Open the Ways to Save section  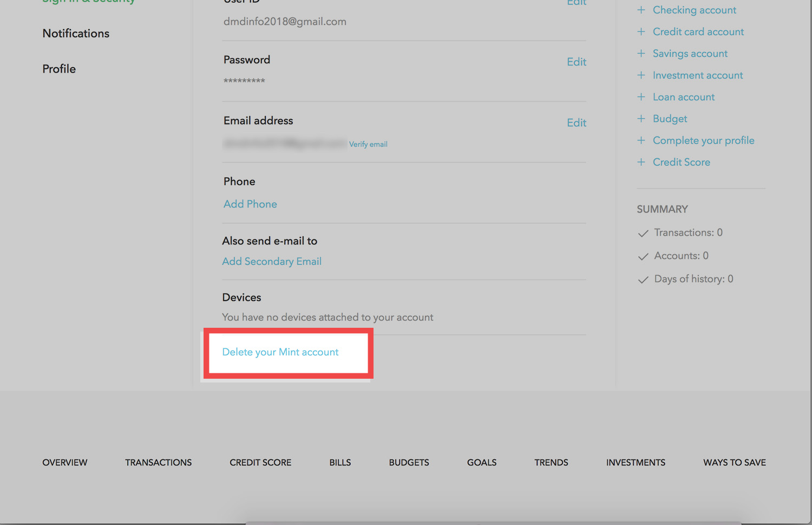tap(734, 462)
